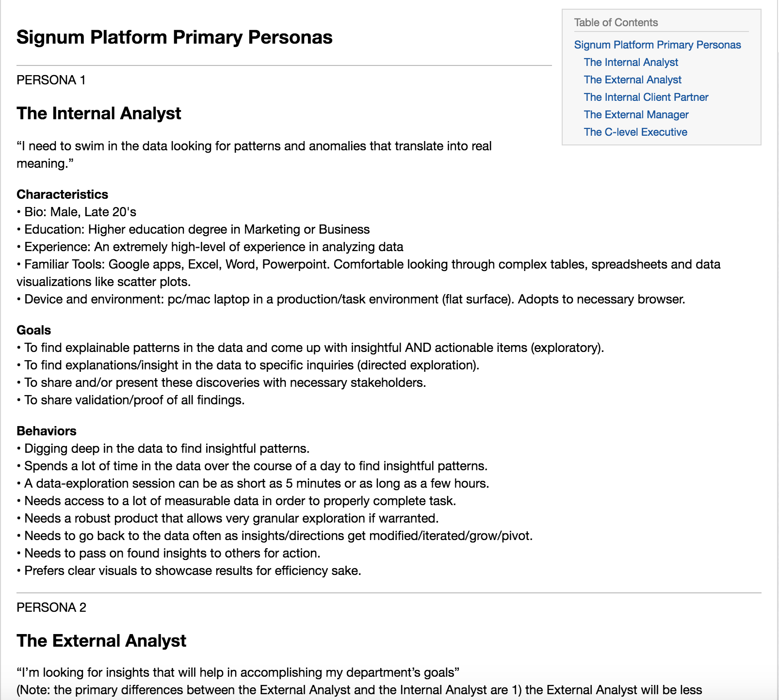Image resolution: width=779 pixels, height=700 pixels.
Task: Click the bullet about sharing validation/proof
Action: pyautogui.click(x=130, y=400)
